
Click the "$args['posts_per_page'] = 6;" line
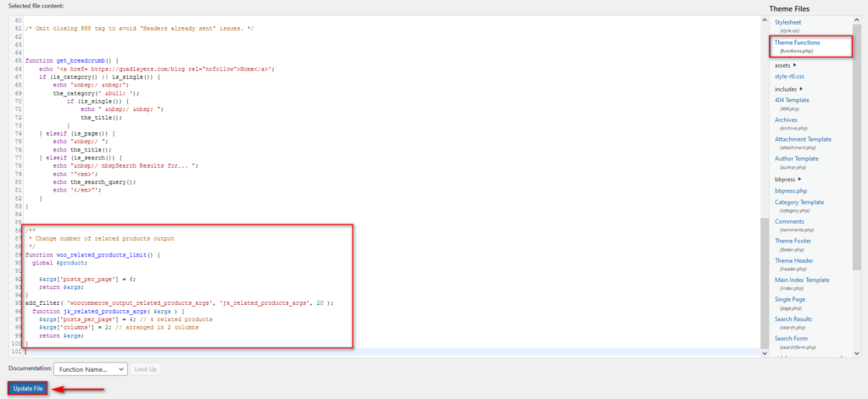click(87, 280)
